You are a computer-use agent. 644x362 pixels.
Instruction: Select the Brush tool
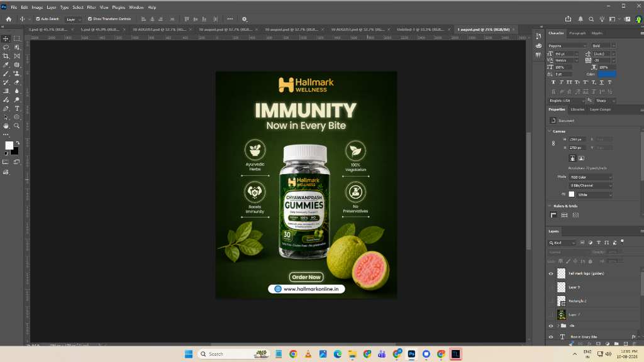click(x=6, y=74)
